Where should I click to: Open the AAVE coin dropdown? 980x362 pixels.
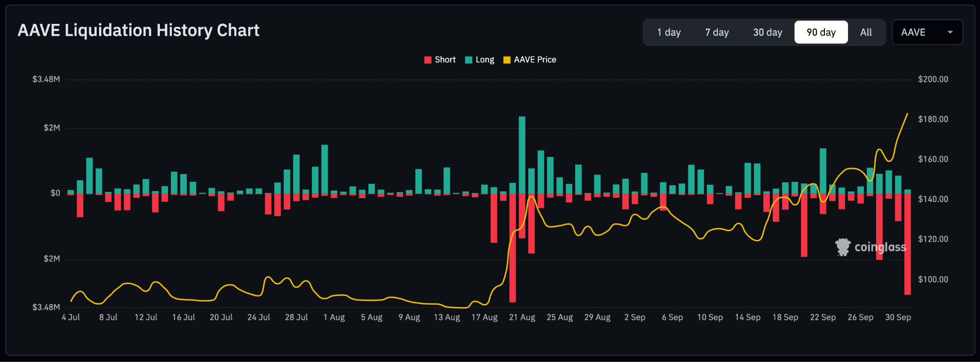(x=927, y=32)
